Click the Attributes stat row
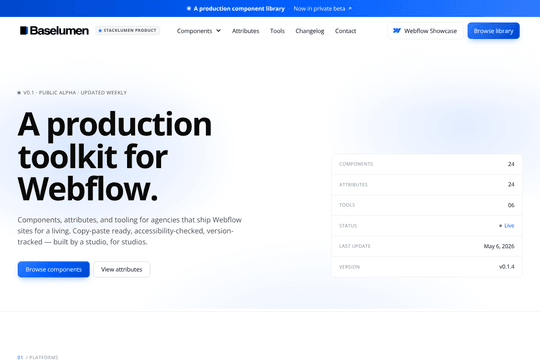Screen dimensions: 540x360 coord(427,185)
